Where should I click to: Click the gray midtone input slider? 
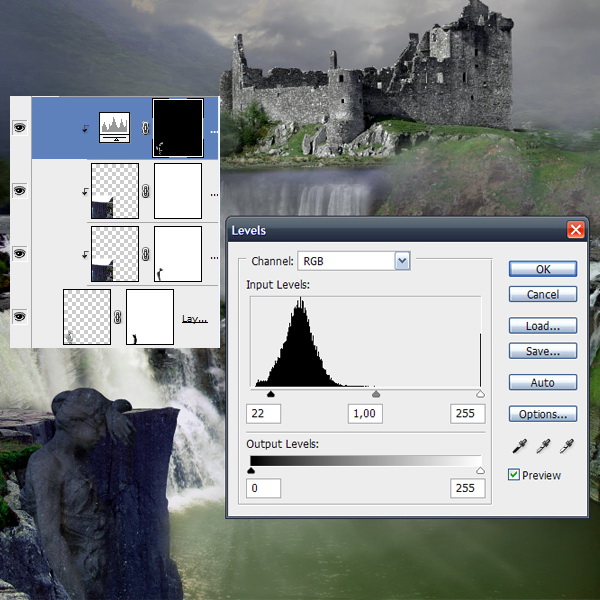point(375,395)
